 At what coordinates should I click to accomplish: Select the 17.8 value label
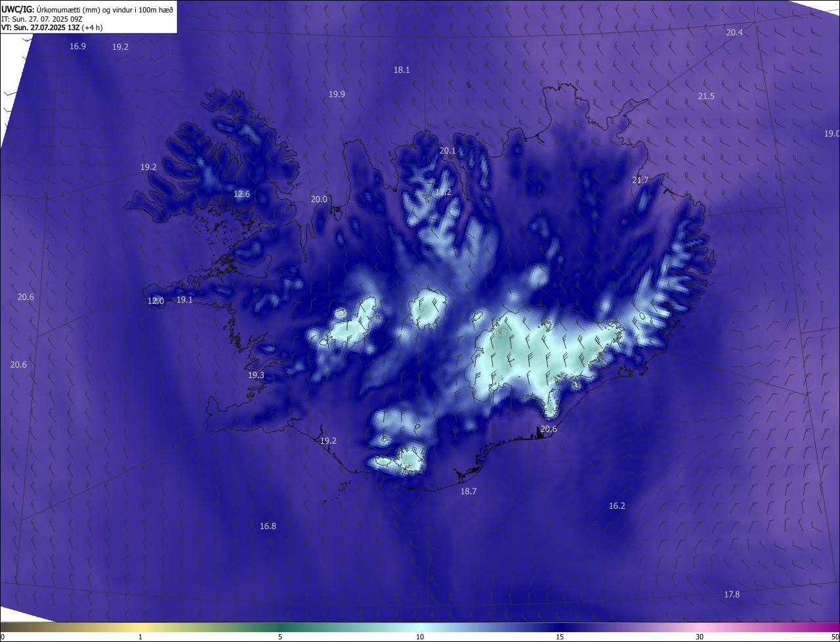click(732, 594)
